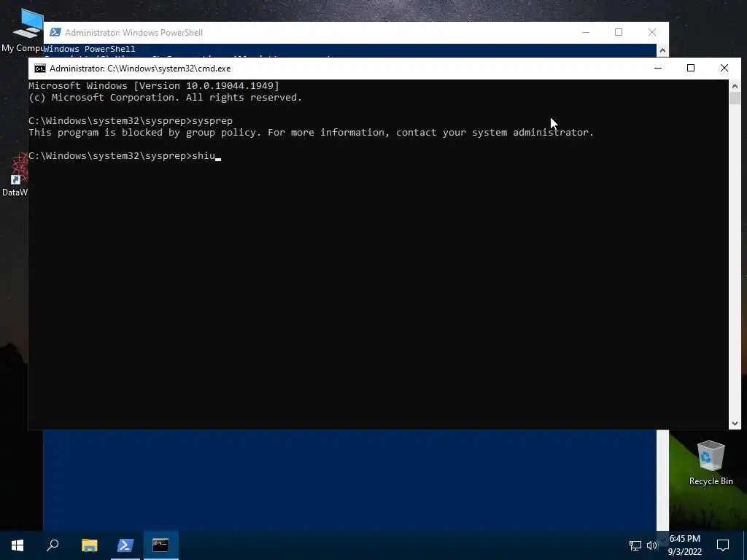Open the notification center icon
The height and width of the screenshot is (560, 747).
[x=723, y=545]
